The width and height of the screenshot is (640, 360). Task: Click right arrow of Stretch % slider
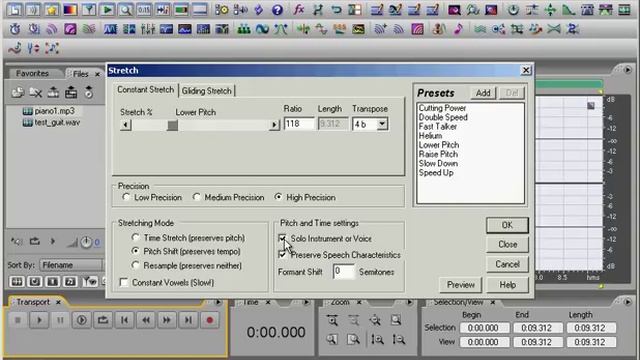pos(274,125)
